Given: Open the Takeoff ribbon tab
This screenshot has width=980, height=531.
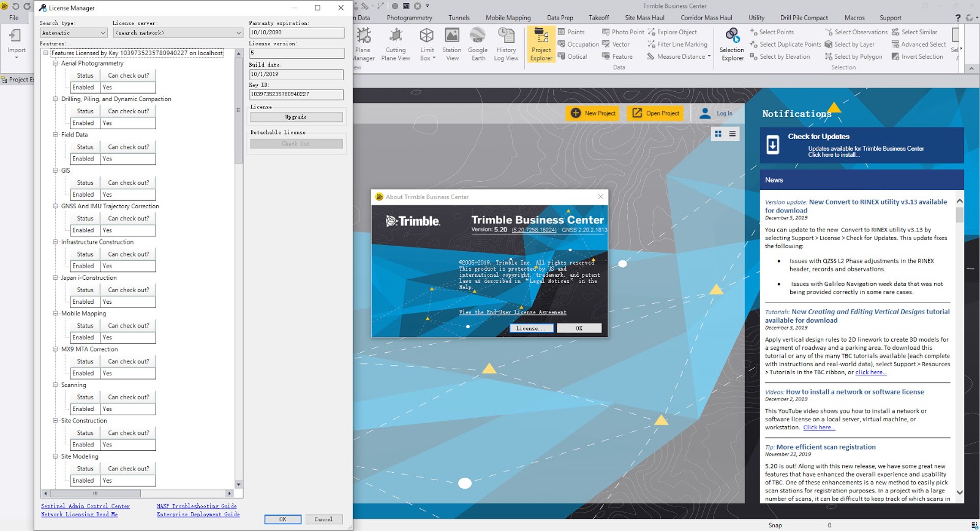Looking at the screenshot, I should click(x=598, y=18).
